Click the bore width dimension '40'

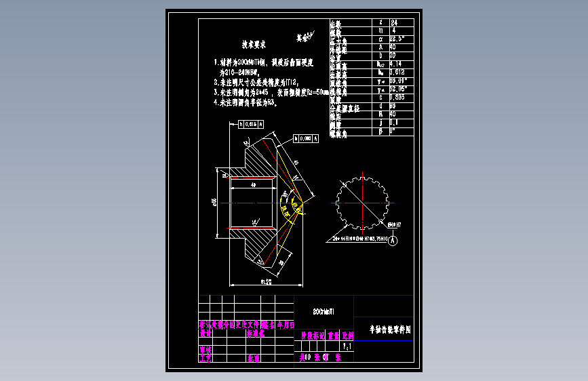pyautogui.click(x=254, y=185)
